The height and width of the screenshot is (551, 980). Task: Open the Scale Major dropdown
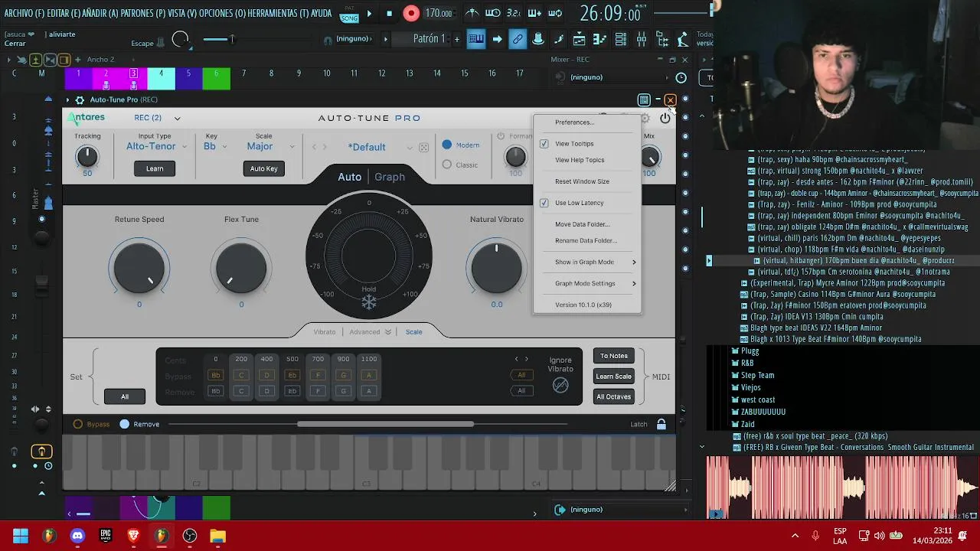point(270,146)
